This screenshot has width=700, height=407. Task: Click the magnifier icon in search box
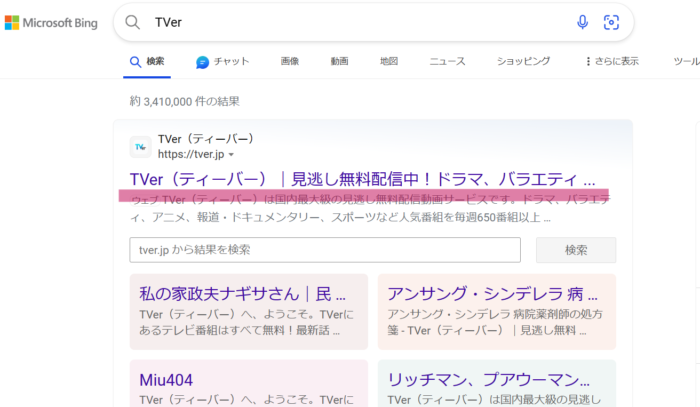(x=133, y=22)
